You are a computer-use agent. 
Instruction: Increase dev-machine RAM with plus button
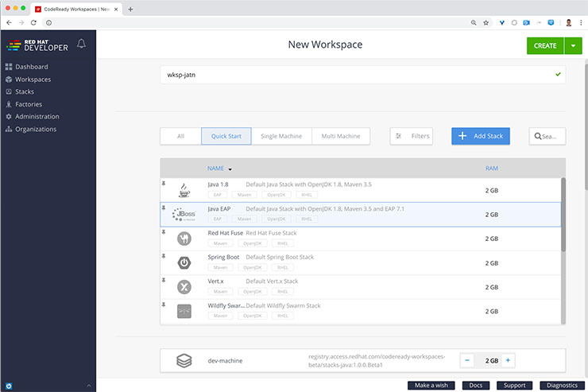(x=509, y=360)
